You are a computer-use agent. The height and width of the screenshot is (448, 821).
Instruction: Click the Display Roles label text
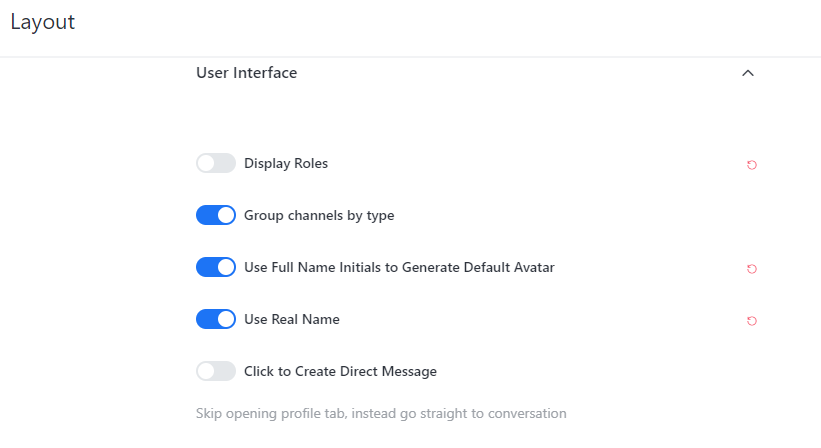286,163
